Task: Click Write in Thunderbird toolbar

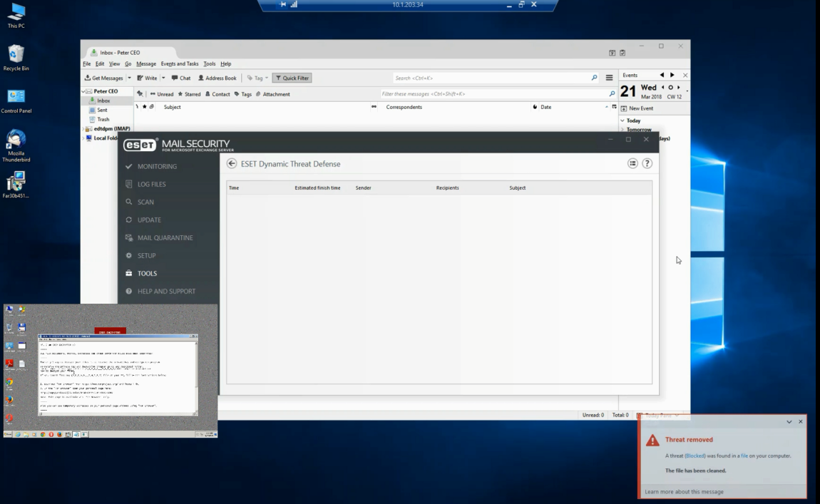Action: tap(147, 78)
